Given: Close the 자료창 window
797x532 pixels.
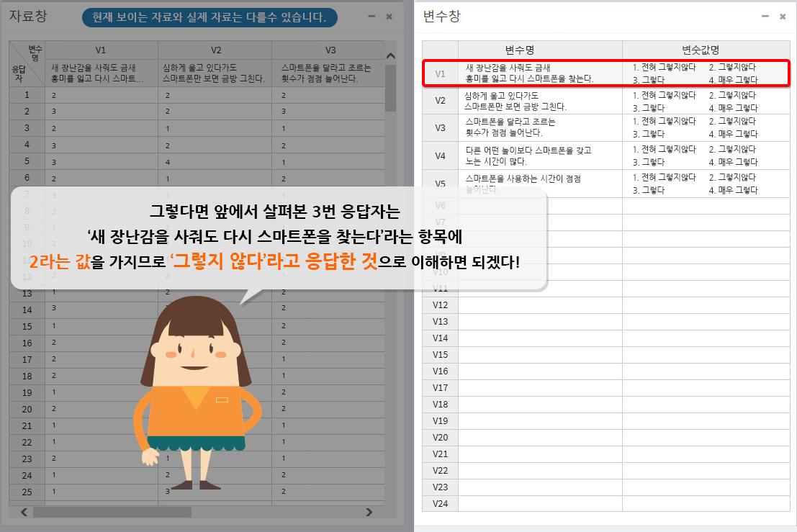Looking at the screenshot, I should point(390,17).
